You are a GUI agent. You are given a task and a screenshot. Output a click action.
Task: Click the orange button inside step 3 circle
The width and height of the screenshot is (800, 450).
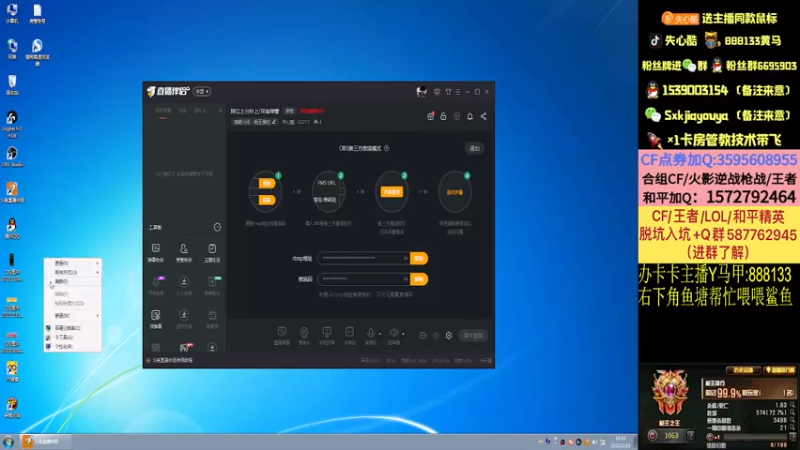pos(391,192)
